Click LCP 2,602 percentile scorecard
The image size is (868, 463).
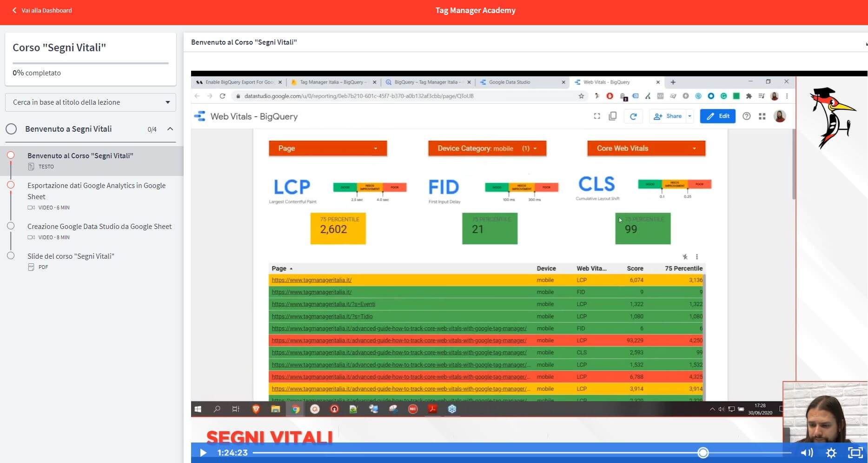[x=338, y=228]
